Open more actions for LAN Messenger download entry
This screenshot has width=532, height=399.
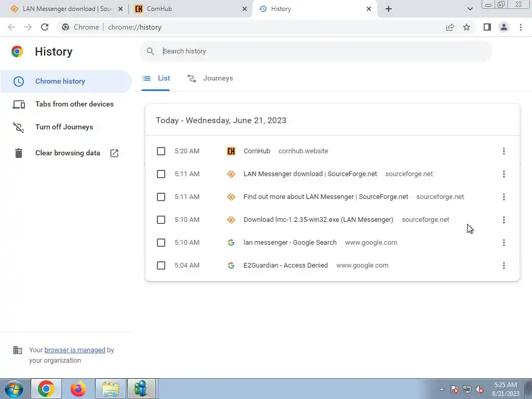504,174
